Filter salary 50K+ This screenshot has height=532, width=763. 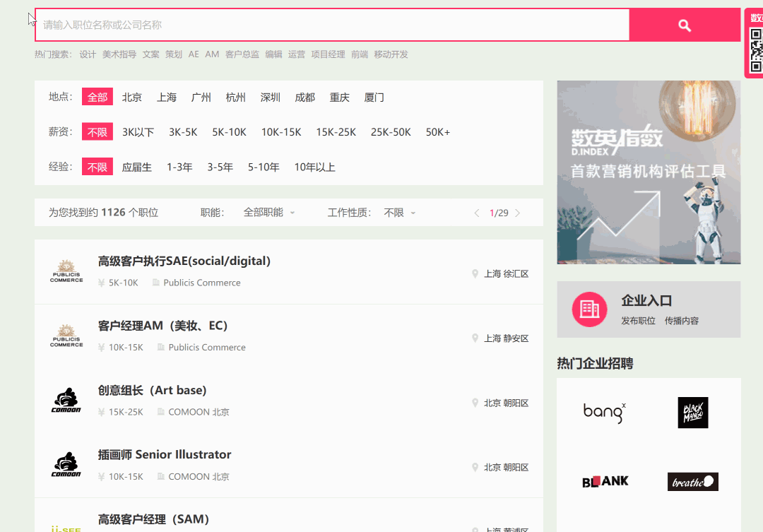coord(438,132)
